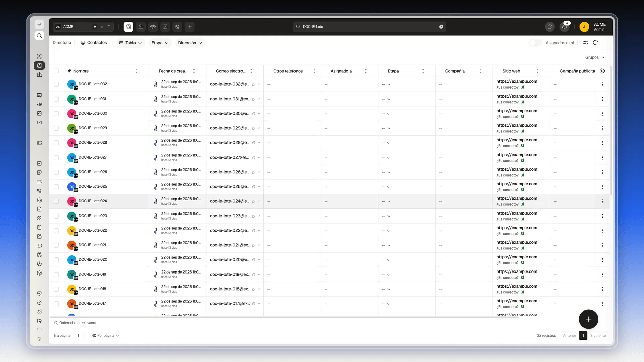
Task: Open contact DOC-IE-Lote 027
Action: tap(93, 157)
